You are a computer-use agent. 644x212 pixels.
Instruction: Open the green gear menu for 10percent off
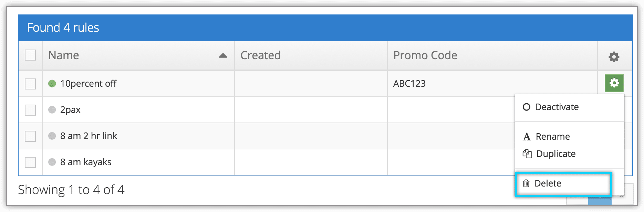point(614,83)
